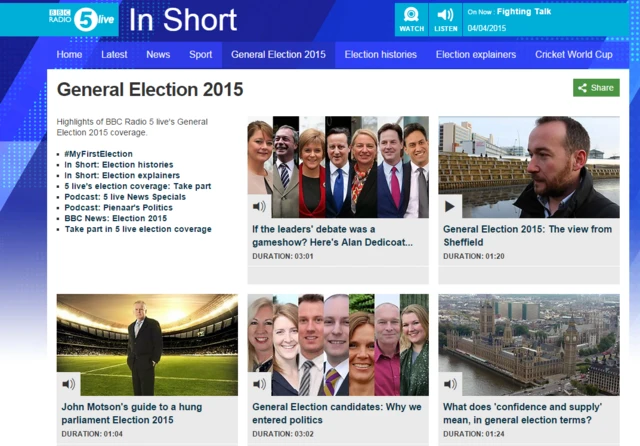Click the 04/04/2015 date text
The width and height of the screenshot is (640, 446).
(487, 28)
